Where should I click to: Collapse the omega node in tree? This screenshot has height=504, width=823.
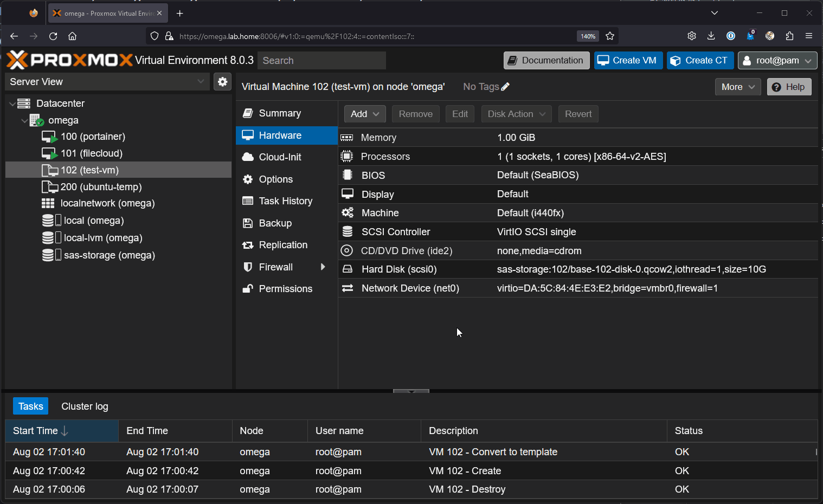coord(24,120)
